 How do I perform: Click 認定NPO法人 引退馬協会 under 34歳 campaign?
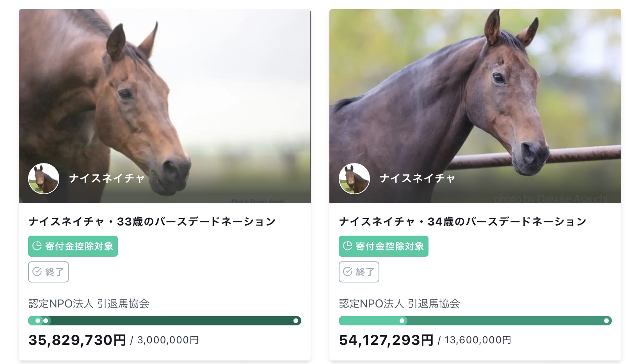400,304
